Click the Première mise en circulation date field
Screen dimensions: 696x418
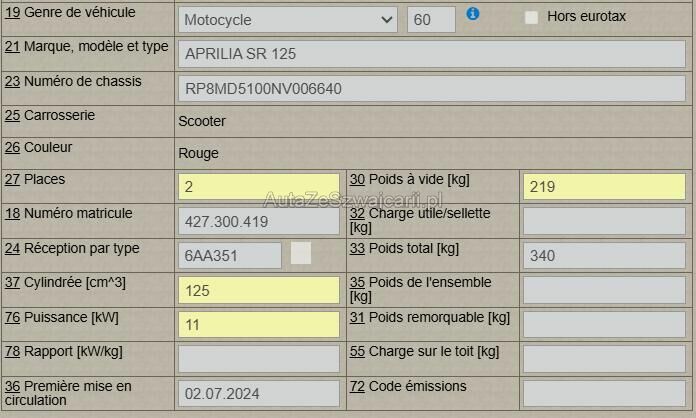point(258,393)
